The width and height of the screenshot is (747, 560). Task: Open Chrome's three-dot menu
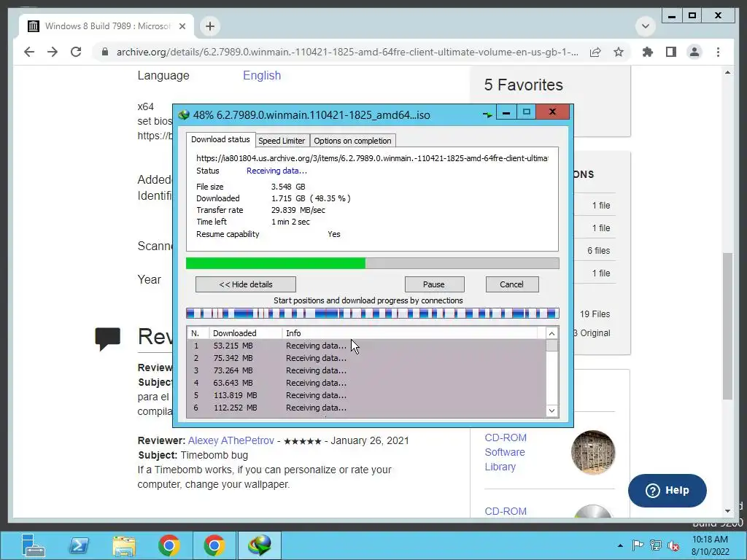718,52
